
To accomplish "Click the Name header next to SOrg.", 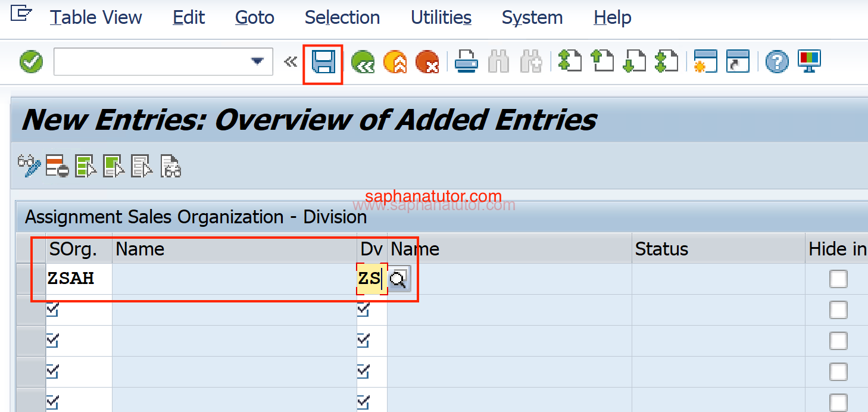I will coord(235,249).
